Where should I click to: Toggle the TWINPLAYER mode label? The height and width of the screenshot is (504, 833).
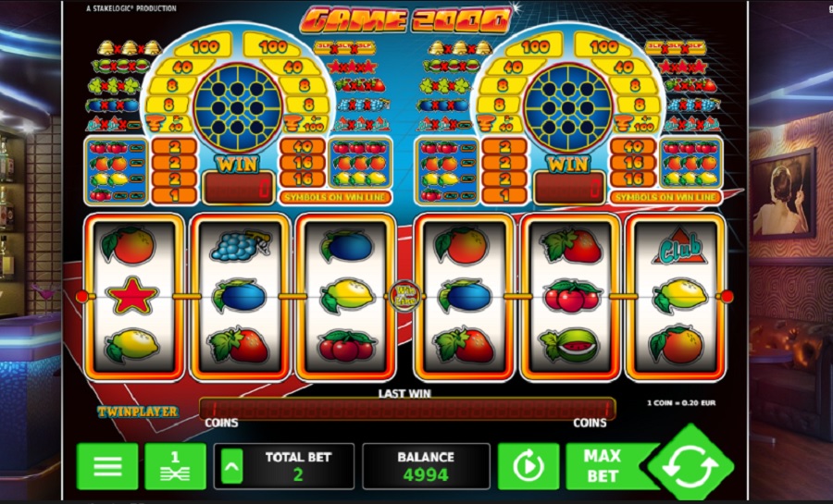[x=138, y=412]
